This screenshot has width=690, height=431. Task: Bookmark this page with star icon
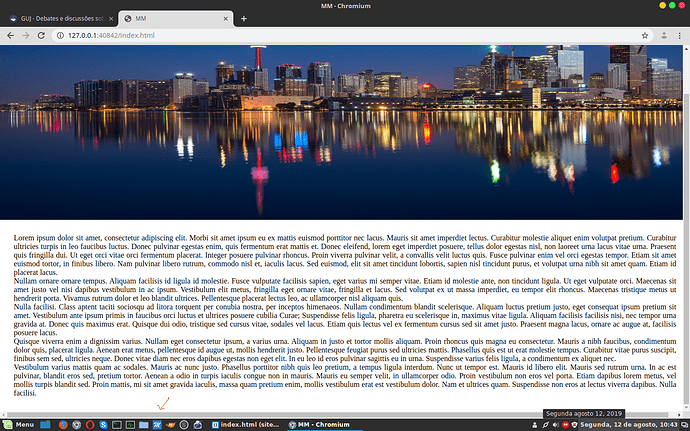click(645, 36)
